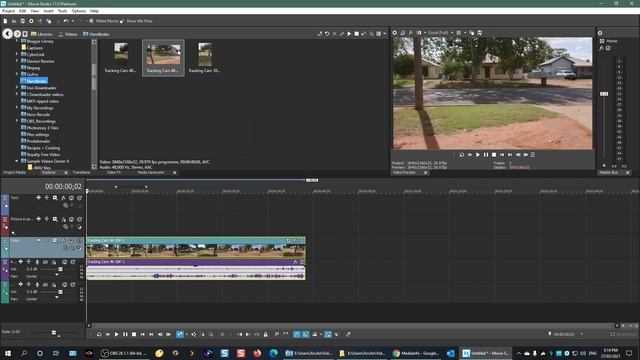
Task: Mute the Picture-in-picture track
Action: [x=71, y=219]
